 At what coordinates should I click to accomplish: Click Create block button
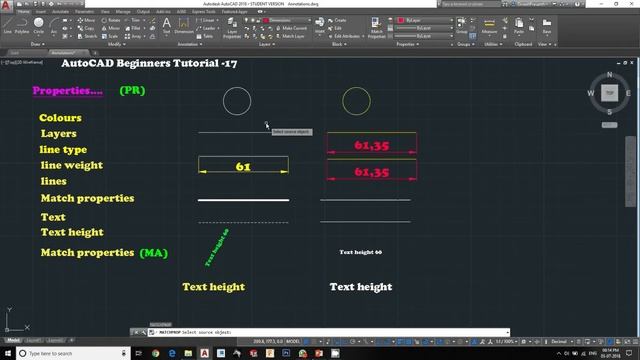[337, 20]
